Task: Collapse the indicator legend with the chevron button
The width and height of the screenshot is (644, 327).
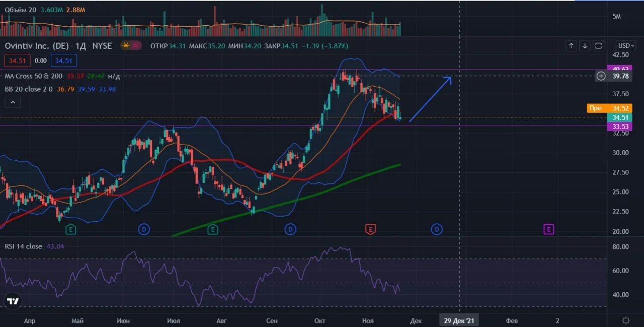Action: point(13,103)
